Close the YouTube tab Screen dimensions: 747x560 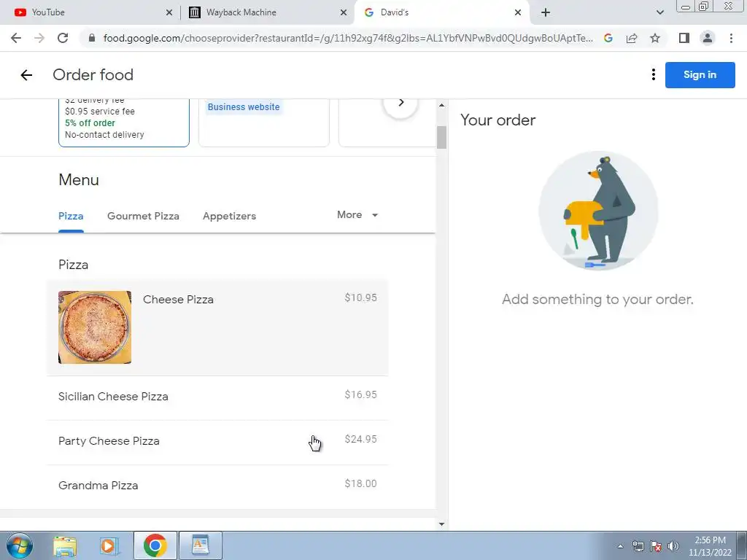click(x=169, y=12)
